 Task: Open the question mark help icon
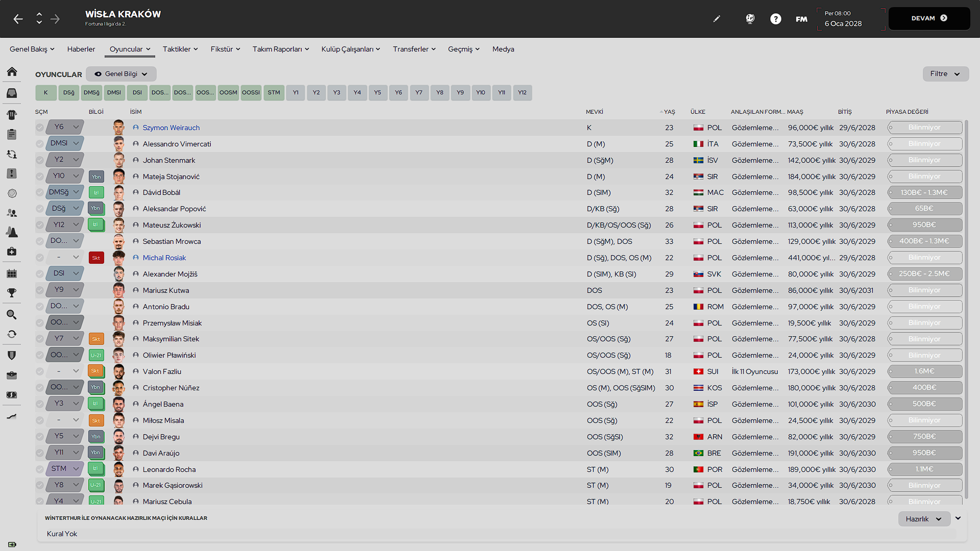click(775, 19)
